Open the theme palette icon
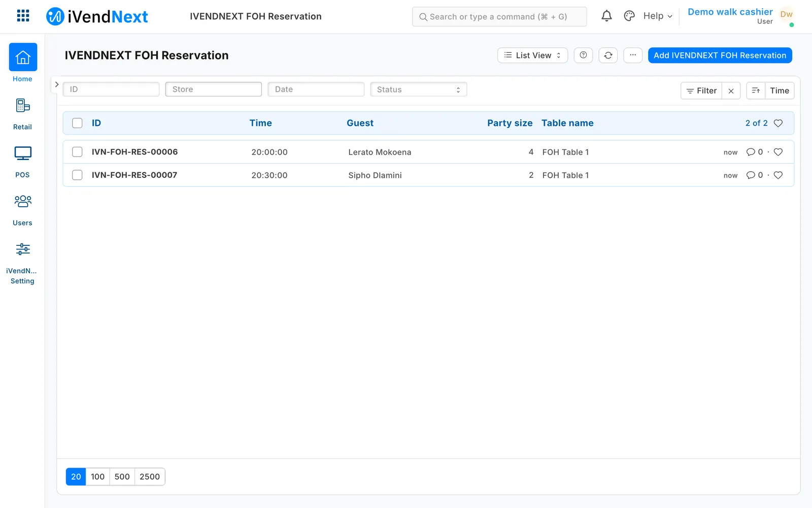 tap(629, 16)
